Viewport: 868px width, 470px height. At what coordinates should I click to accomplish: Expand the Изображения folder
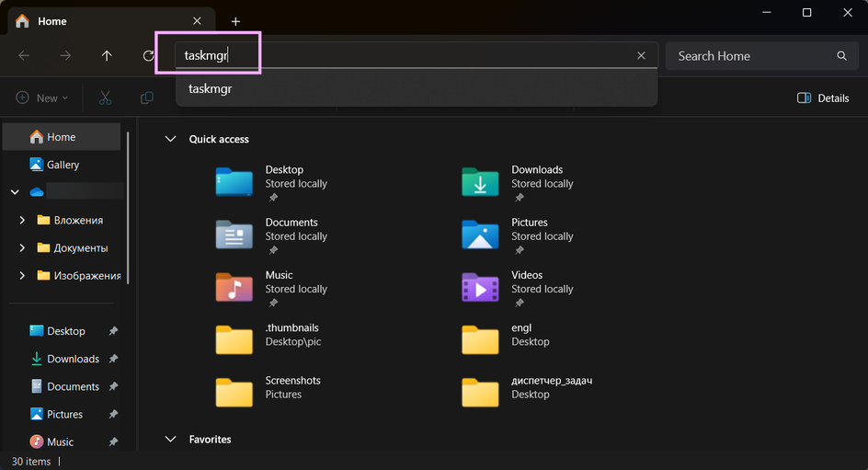click(x=22, y=275)
